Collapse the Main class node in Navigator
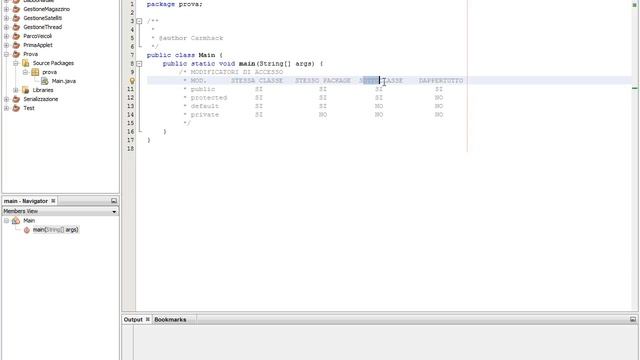 coord(7,220)
